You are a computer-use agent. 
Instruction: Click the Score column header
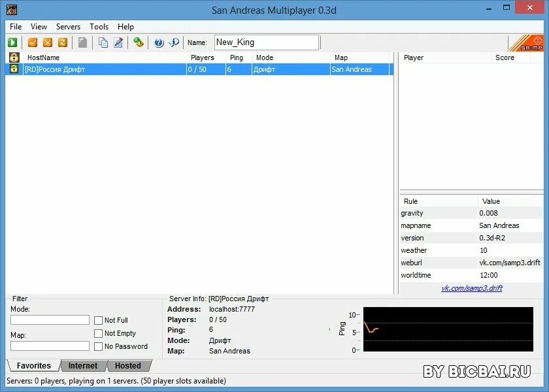[x=510, y=57]
